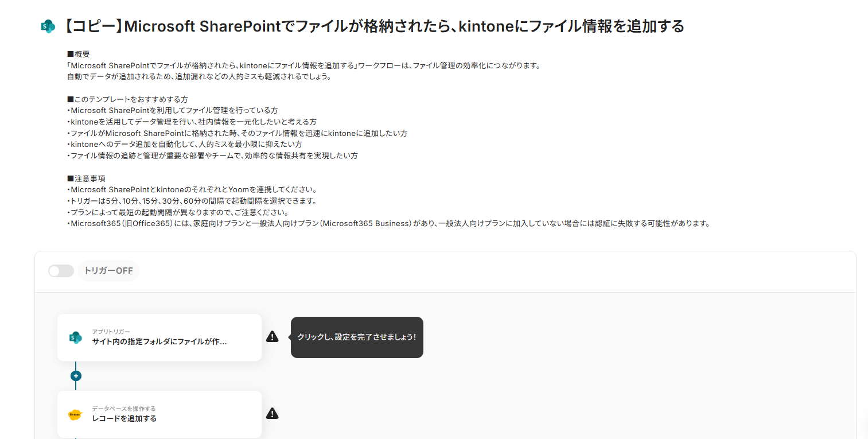Click line about プランによって最短の起動間隔
This screenshot has height=439, width=868.
coord(178,212)
